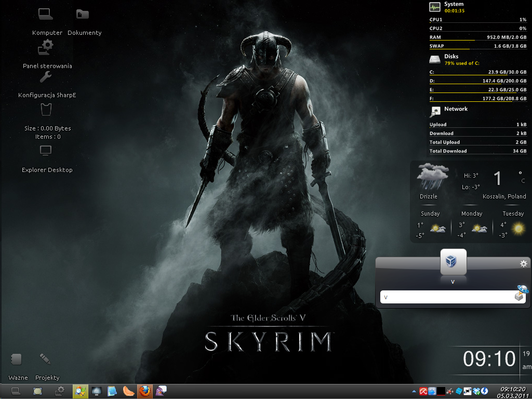The image size is (532, 399).
Task: Click the Disks drive header icon
Action: coord(435,60)
